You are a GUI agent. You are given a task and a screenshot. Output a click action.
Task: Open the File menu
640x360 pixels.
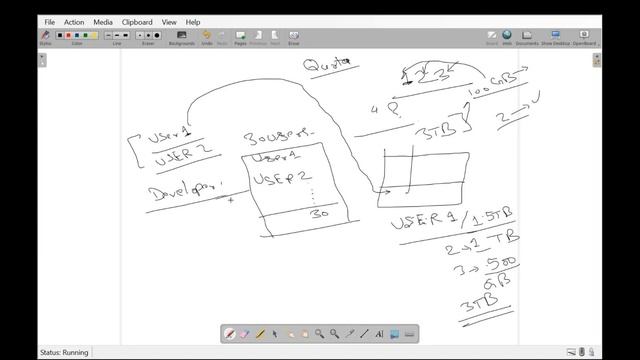pyautogui.click(x=49, y=22)
